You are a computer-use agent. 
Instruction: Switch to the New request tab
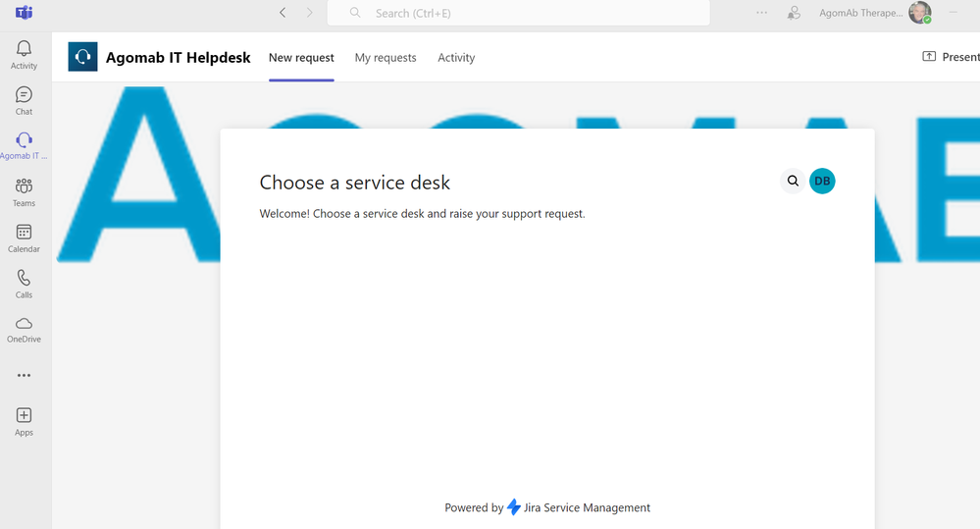pyautogui.click(x=301, y=58)
